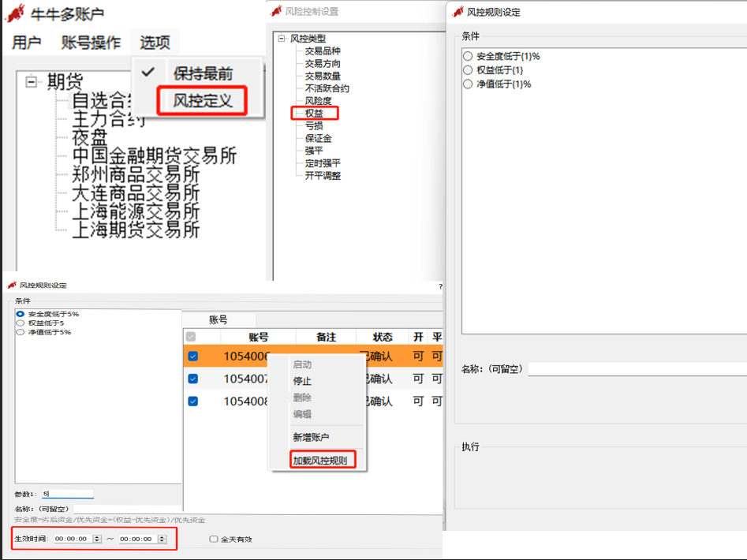Select 定时强平 under 风控类型
Viewport: 747px width, 560px height.
[323, 162]
